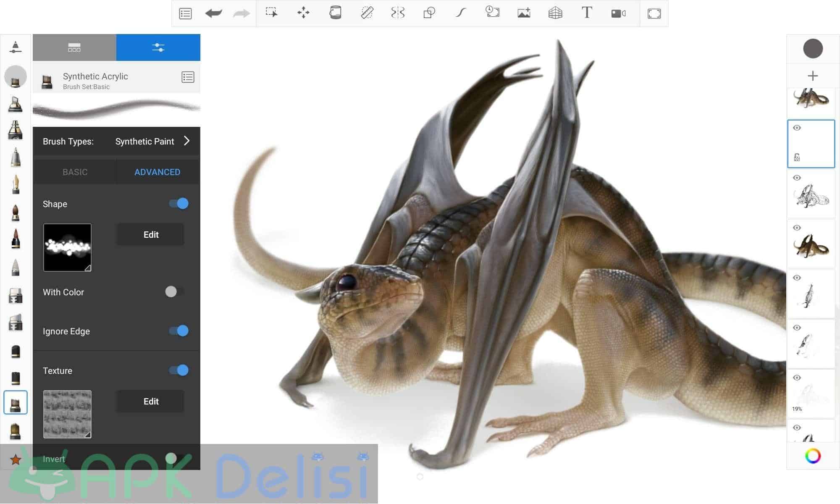Toggle the Shape switch
Screen dimensions: 840x504
[178, 204]
